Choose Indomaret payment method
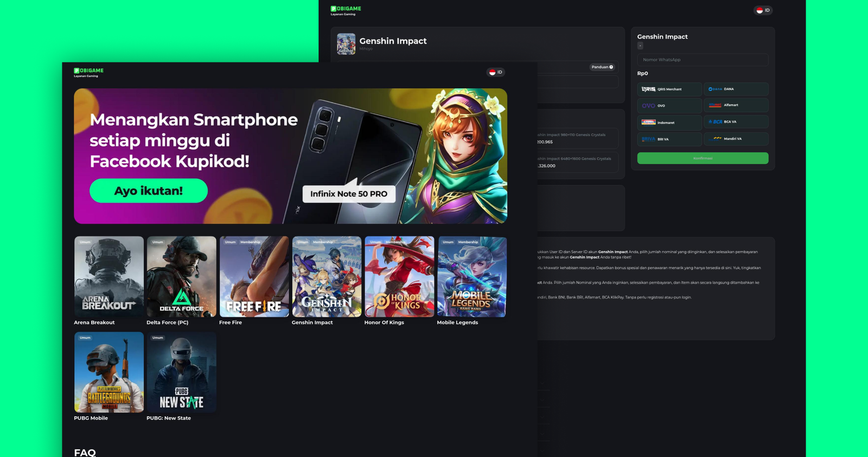 click(x=669, y=123)
